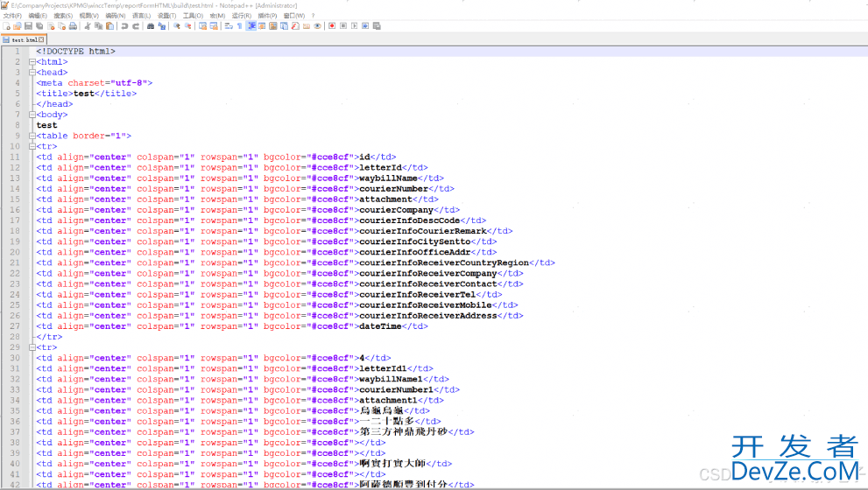This screenshot has width=868, height=490.
Task: Click the Zoom In toolbar icon
Action: [x=176, y=26]
